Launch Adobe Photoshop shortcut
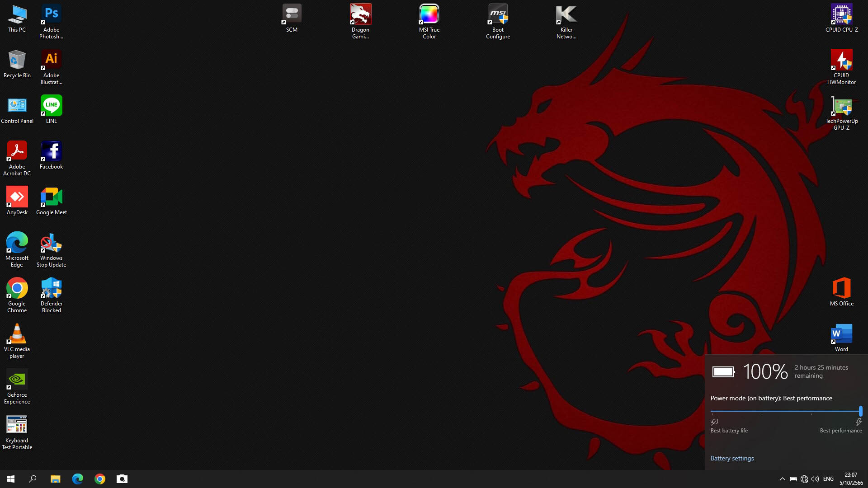 point(51,22)
